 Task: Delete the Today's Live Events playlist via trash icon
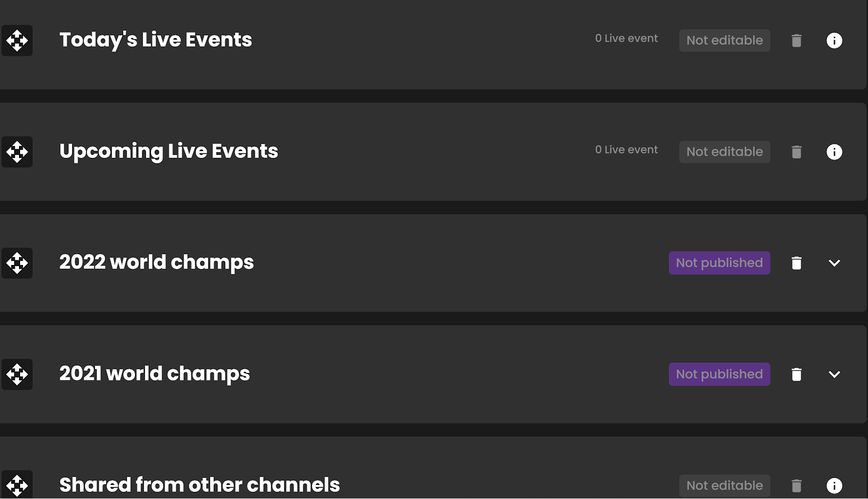pyautogui.click(x=796, y=40)
